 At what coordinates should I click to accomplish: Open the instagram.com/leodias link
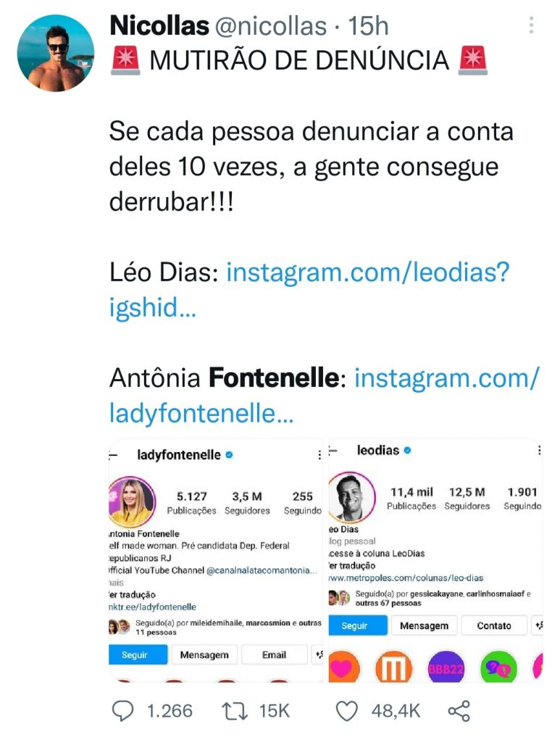(368, 273)
